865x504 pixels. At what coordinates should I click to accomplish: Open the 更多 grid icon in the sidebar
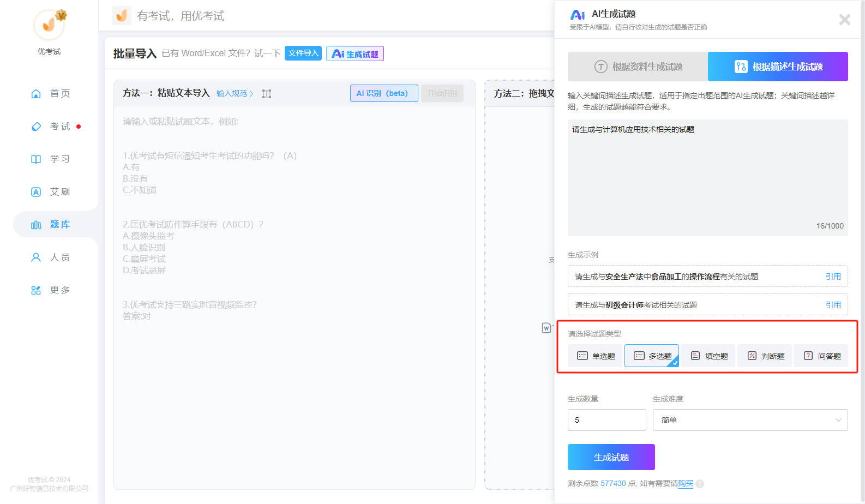[x=36, y=290]
